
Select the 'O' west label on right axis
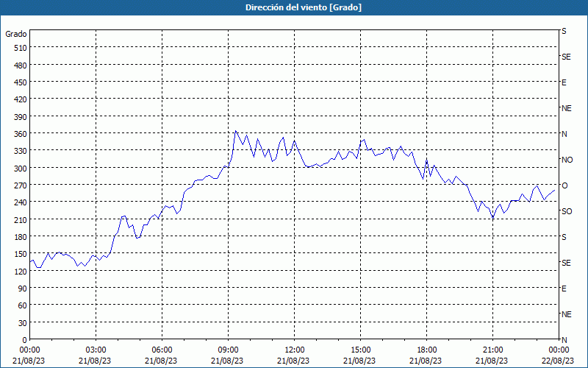pos(564,186)
